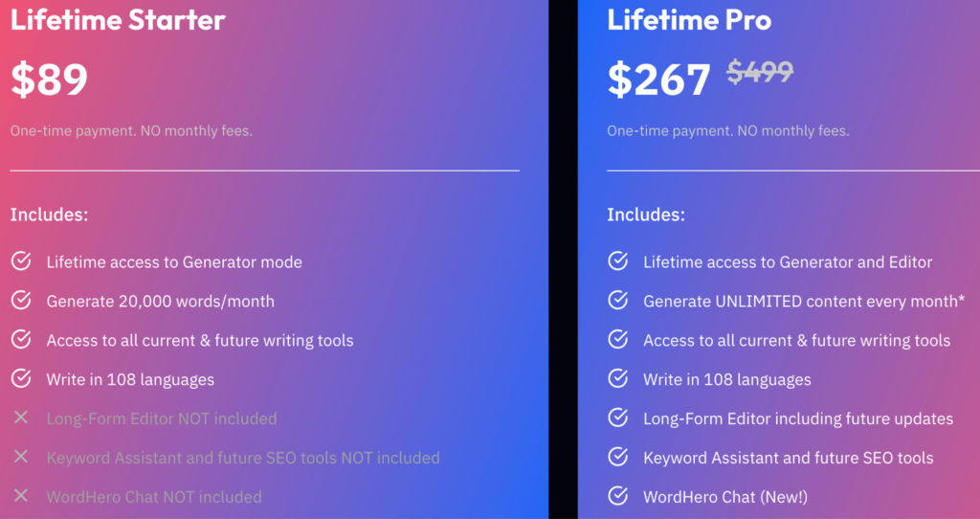Click X icon beside Long-Form Editor NOT included

[20, 417]
